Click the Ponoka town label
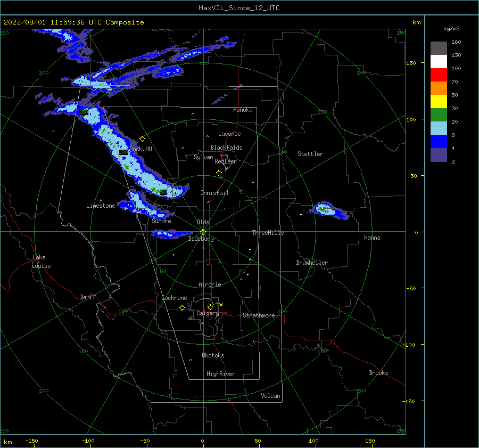The height and width of the screenshot is (448, 479). (x=243, y=110)
